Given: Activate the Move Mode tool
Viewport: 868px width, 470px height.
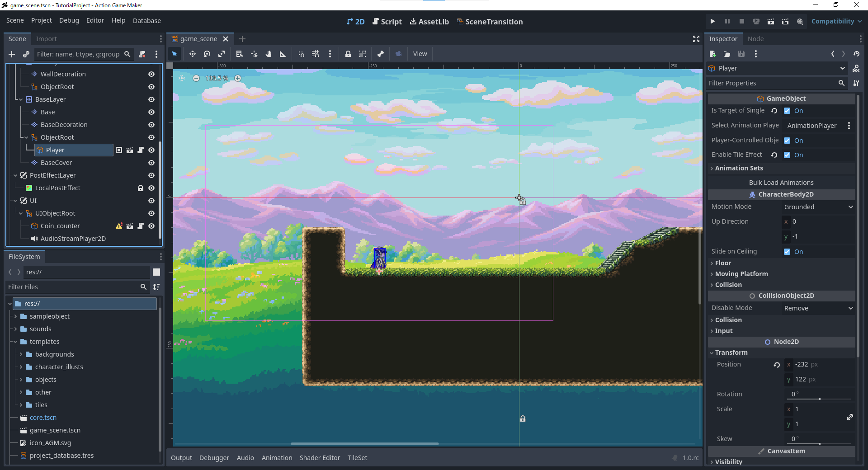Looking at the screenshot, I should tap(193, 54).
